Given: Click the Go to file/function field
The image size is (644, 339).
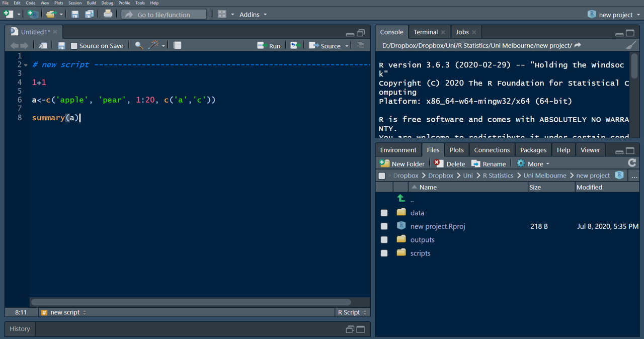Looking at the screenshot, I should (164, 15).
